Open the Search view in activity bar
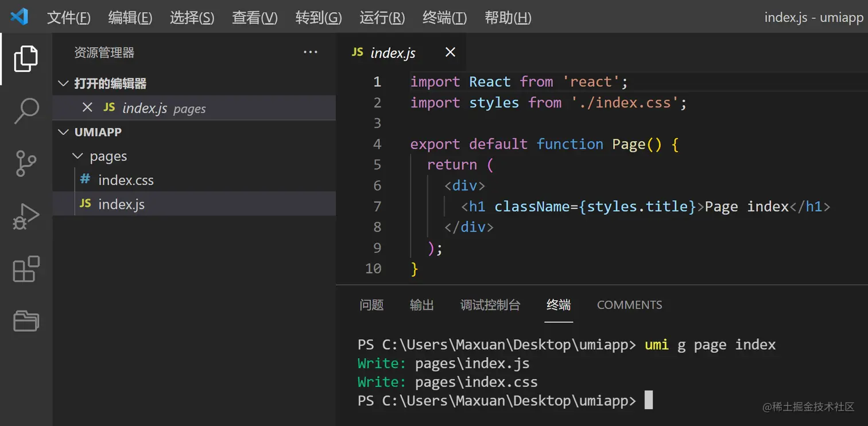The width and height of the screenshot is (868, 426). click(x=26, y=111)
